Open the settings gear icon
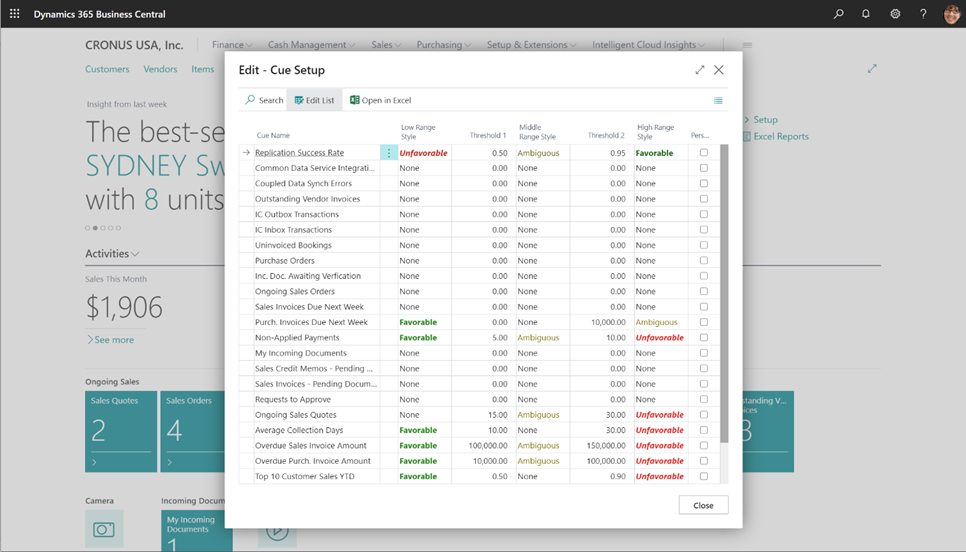The width and height of the screenshot is (966, 552). point(895,14)
